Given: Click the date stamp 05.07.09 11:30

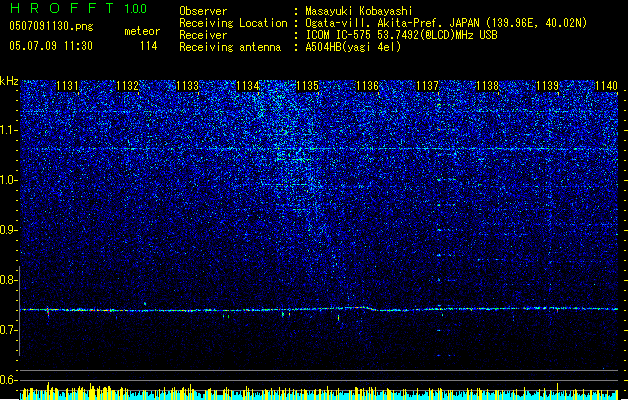Looking at the screenshot, I should [51, 46].
